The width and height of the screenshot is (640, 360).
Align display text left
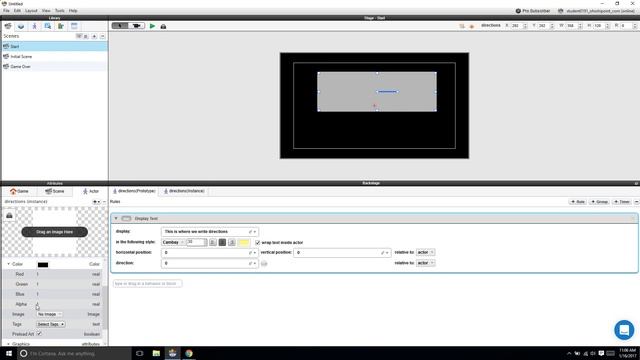click(213, 242)
